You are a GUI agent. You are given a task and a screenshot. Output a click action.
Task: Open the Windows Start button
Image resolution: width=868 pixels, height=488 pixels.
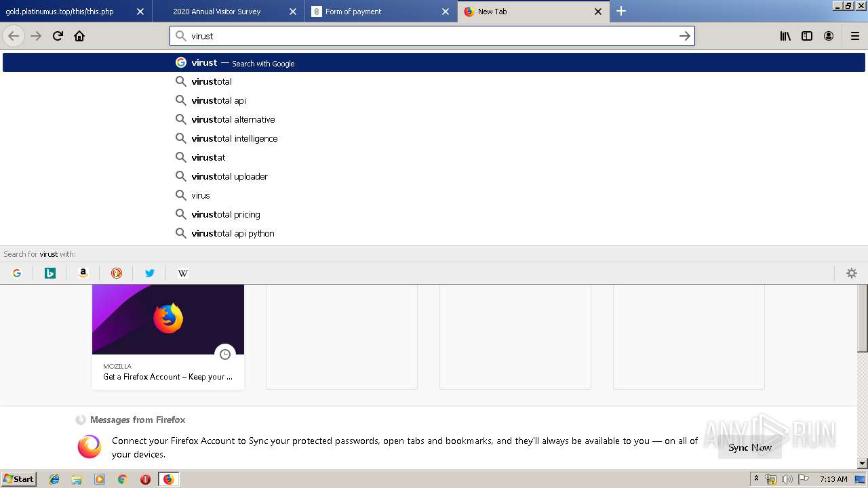coord(18,479)
